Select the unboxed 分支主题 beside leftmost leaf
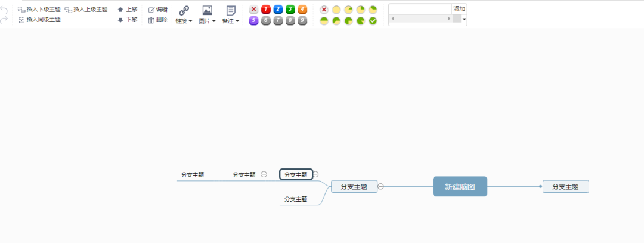 tap(244, 174)
